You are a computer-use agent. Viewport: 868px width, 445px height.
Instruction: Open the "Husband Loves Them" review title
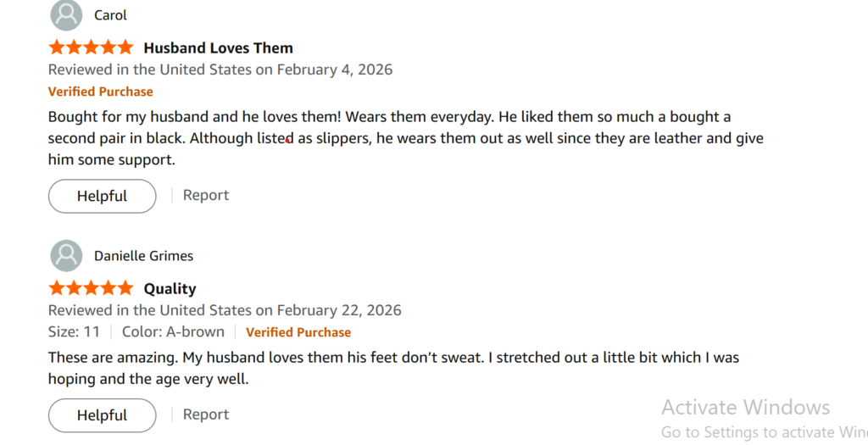(x=218, y=48)
